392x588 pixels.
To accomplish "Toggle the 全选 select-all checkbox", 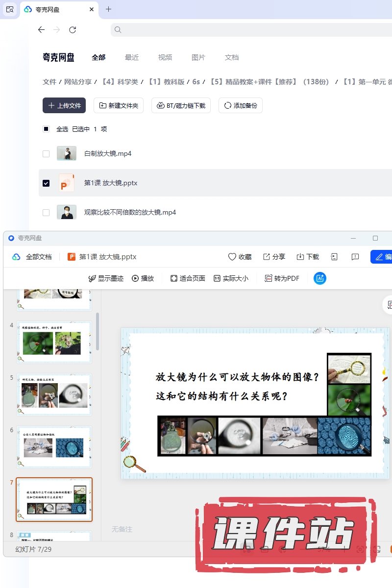I will (46, 129).
